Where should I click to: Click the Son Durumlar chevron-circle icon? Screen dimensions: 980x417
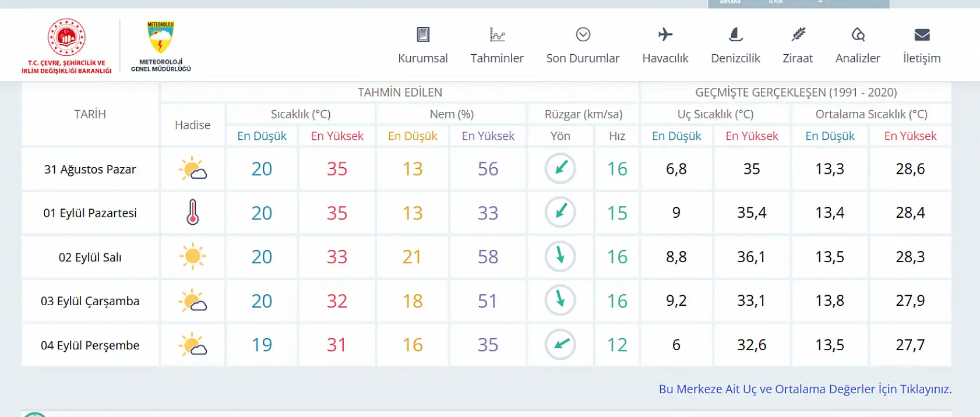pos(583,34)
